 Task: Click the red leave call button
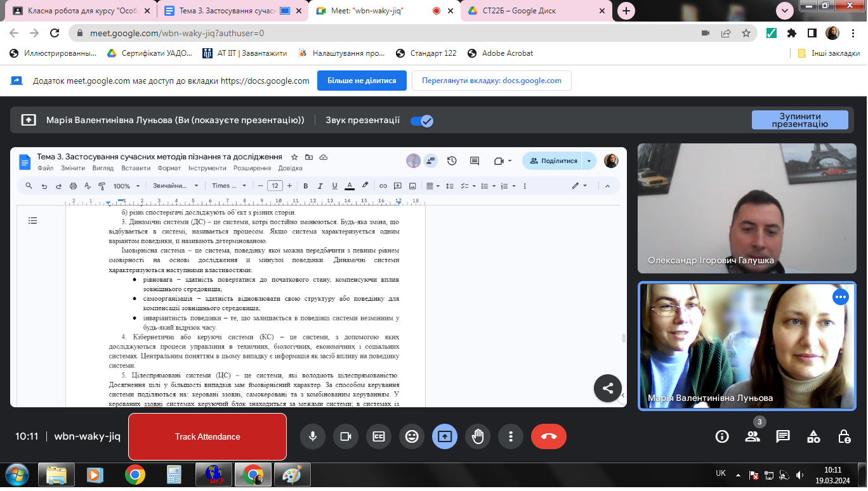click(x=548, y=436)
